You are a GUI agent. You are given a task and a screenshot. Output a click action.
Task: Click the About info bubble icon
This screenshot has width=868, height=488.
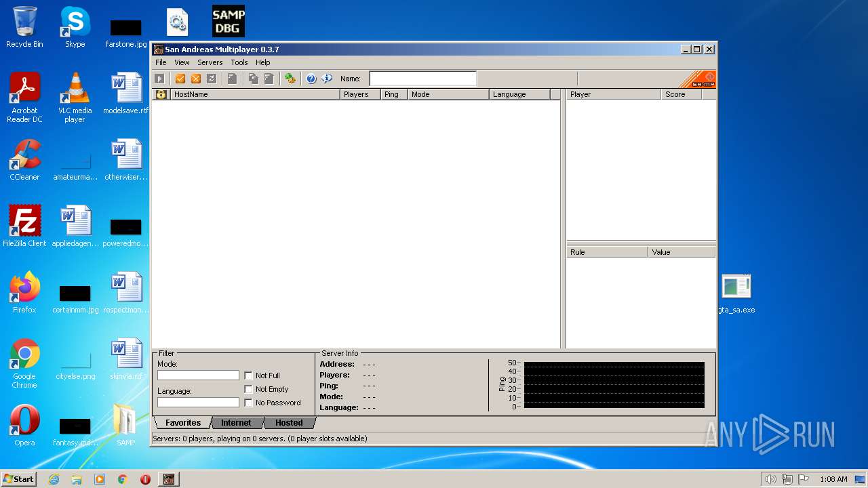[327, 79]
